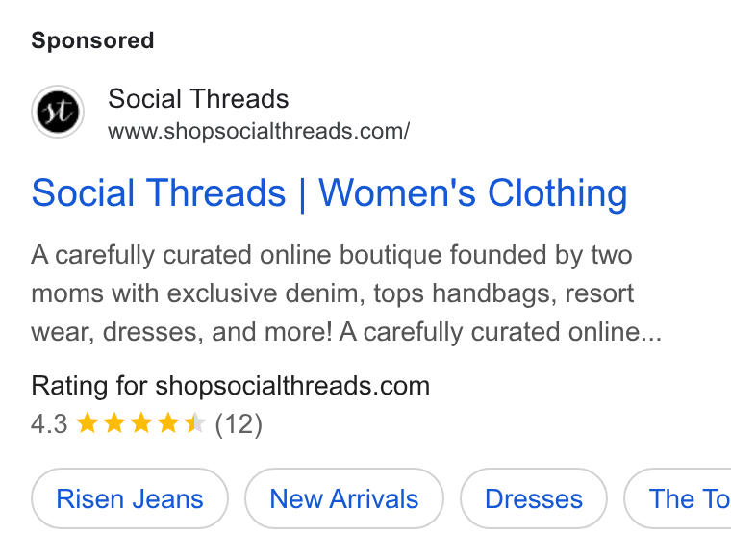The width and height of the screenshot is (731, 560).
Task: Select the Risen Jeans chip
Action: pos(130,498)
